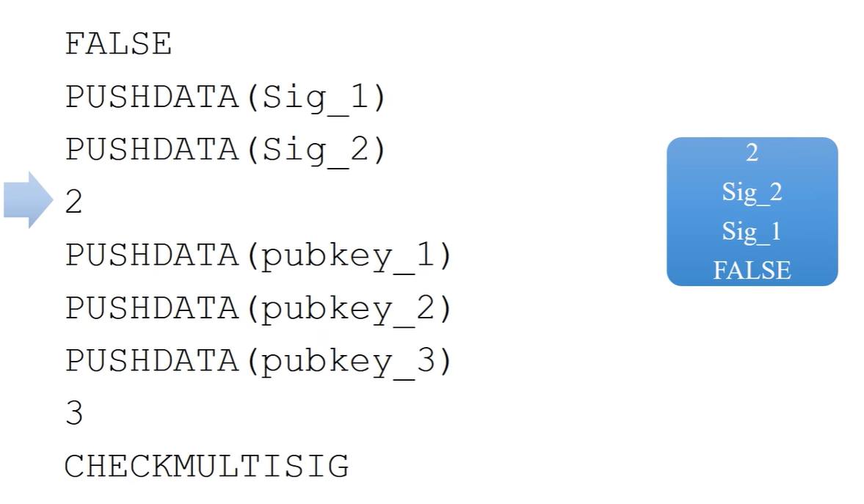
Task: Click the word PUSHDATA before pubkey_2
Action: [x=152, y=308]
